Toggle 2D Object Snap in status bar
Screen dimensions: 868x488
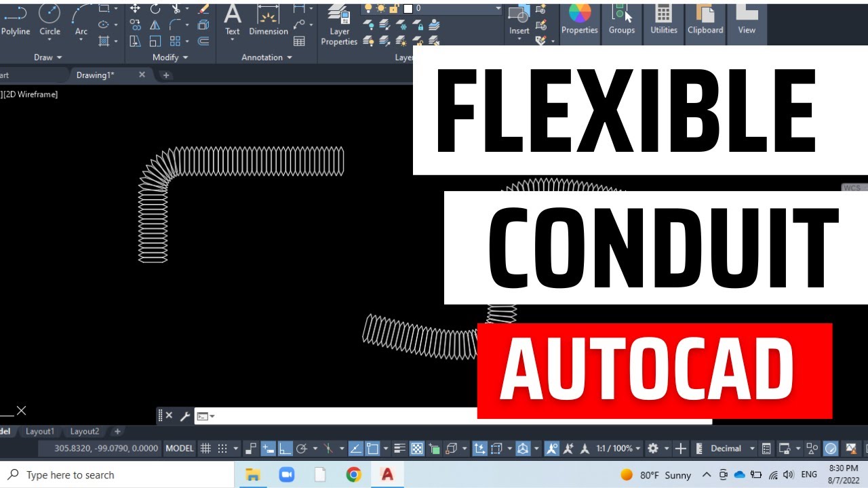click(373, 449)
